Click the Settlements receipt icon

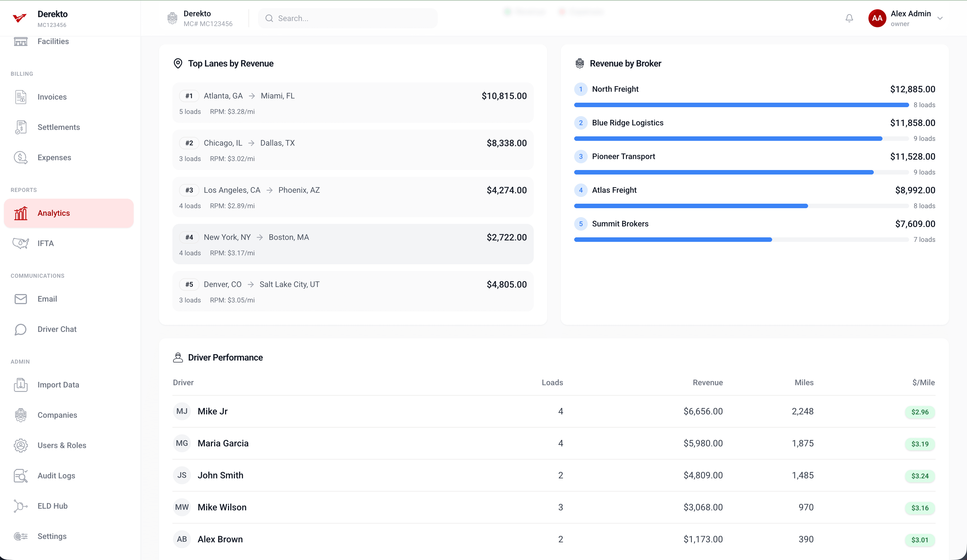pyautogui.click(x=21, y=127)
